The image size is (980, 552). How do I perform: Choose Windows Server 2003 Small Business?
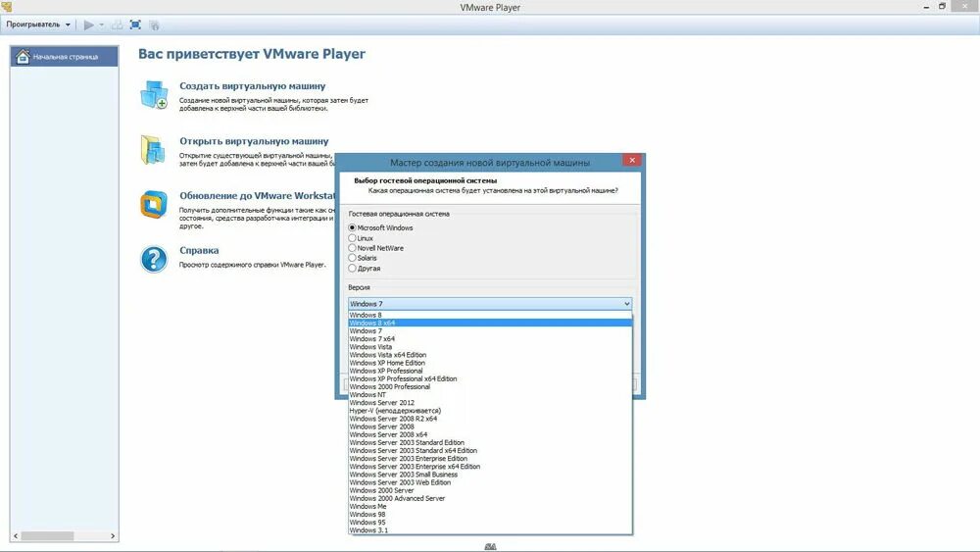(x=490, y=475)
